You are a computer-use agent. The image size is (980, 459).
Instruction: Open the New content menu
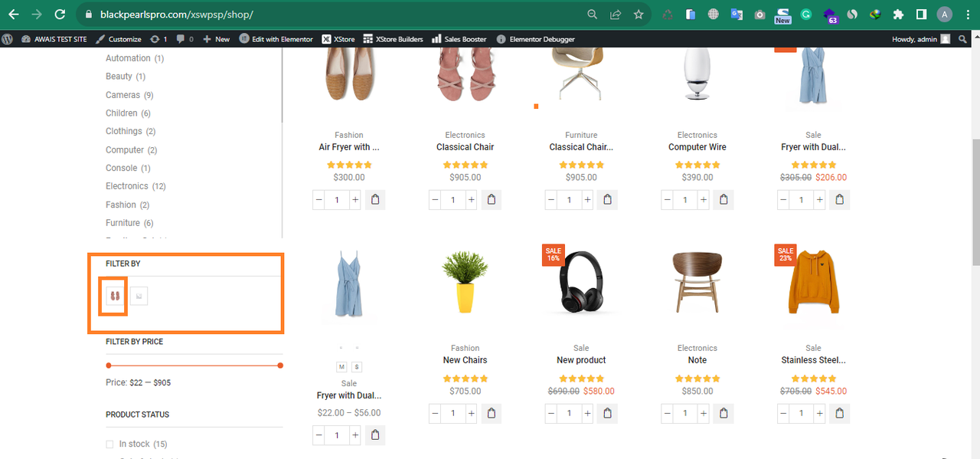[x=217, y=39]
